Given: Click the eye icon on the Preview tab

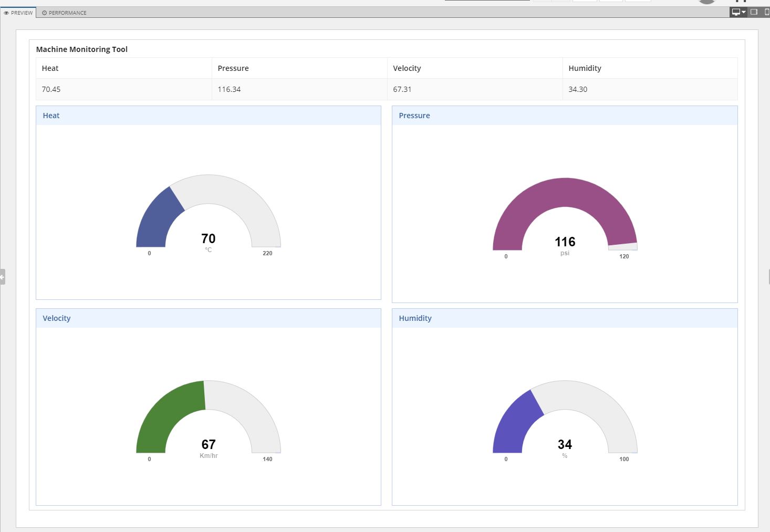Looking at the screenshot, I should pyautogui.click(x=7, y=12).
